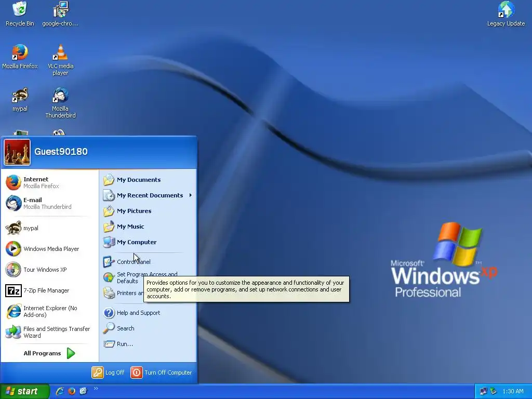532x399 pixels.
Task: Click the Start button
Action: (24, 391)
